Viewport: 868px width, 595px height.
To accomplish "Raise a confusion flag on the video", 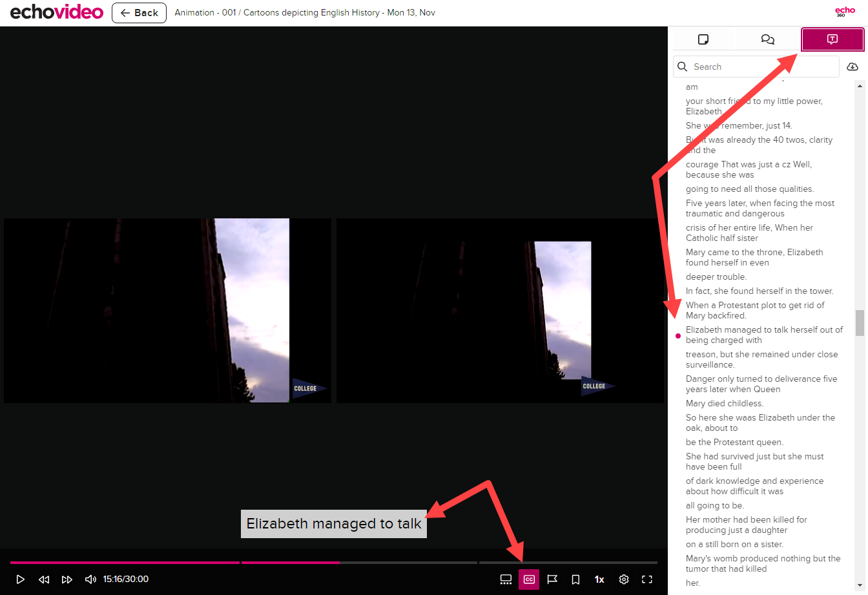I will 552,579.
